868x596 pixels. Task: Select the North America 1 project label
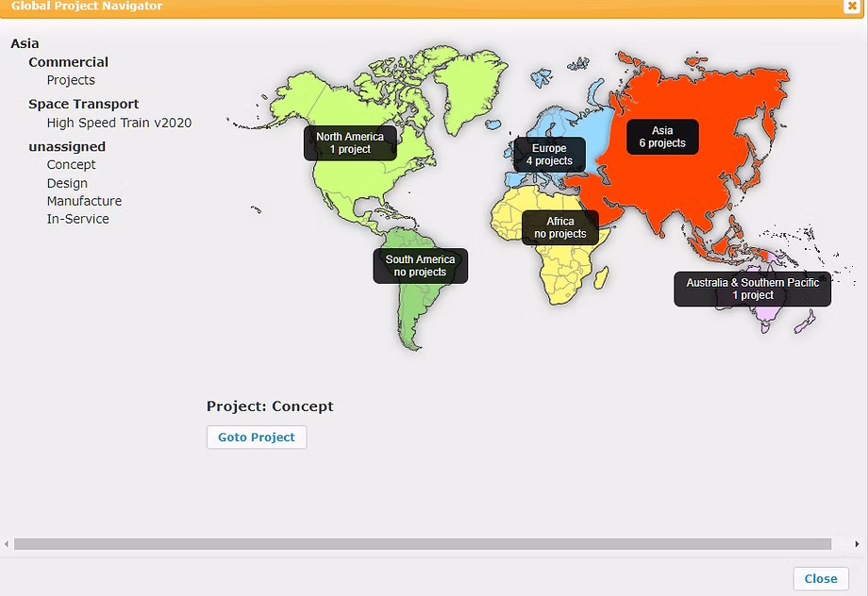point(350,142)
